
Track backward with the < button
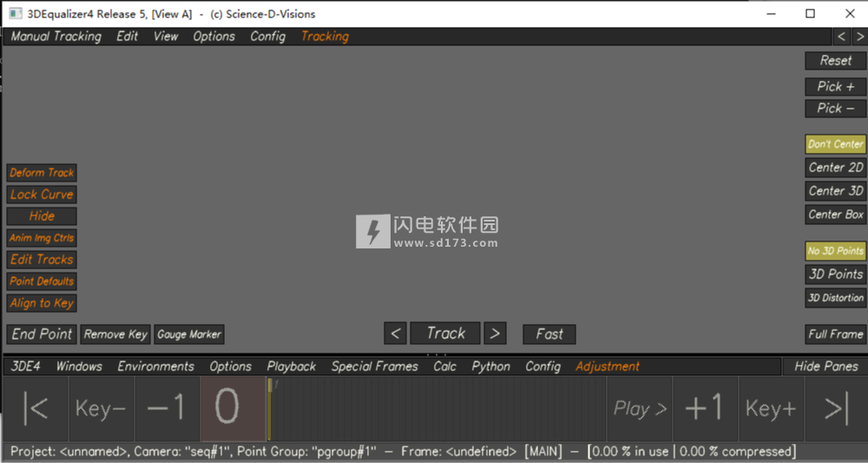pyautogui.click(x=395, y=334)
